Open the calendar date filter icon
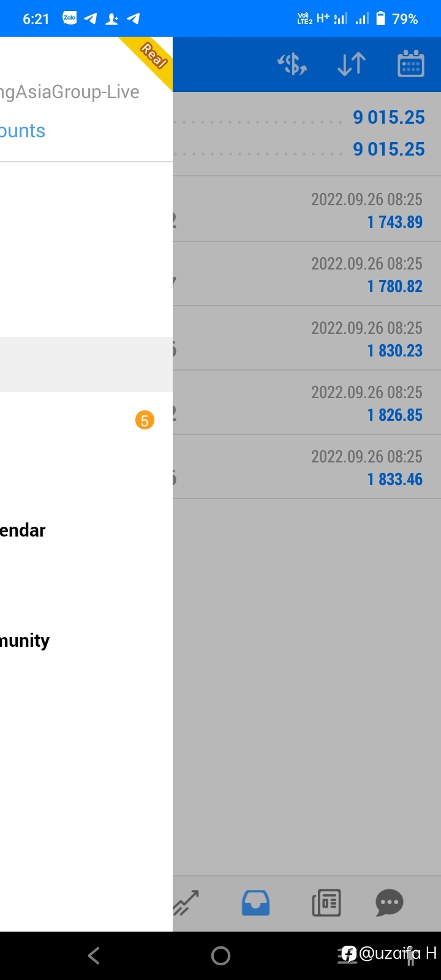441x980 pixels. (411, 64)
